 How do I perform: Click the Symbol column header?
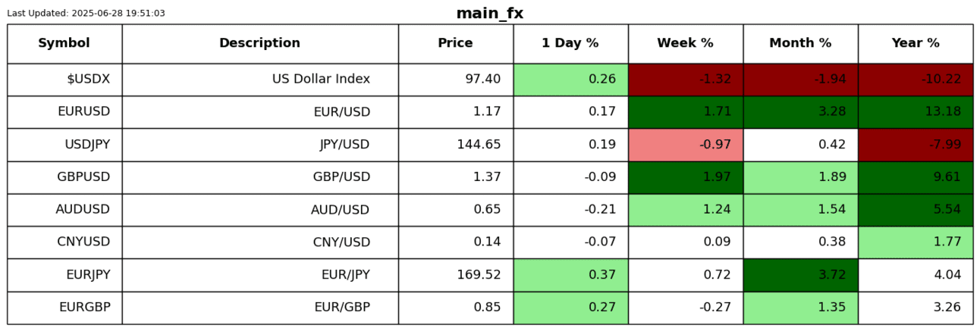pyautogui.click(x=64, y=43)
